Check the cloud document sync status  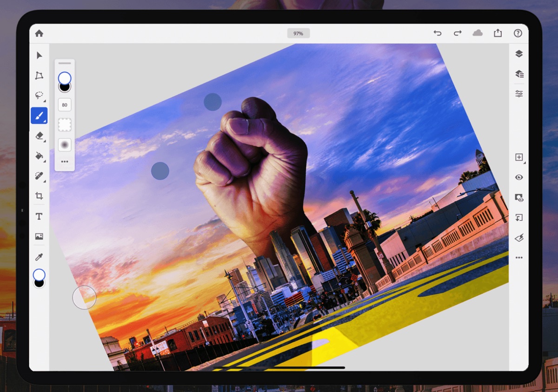tap(478, 33)
